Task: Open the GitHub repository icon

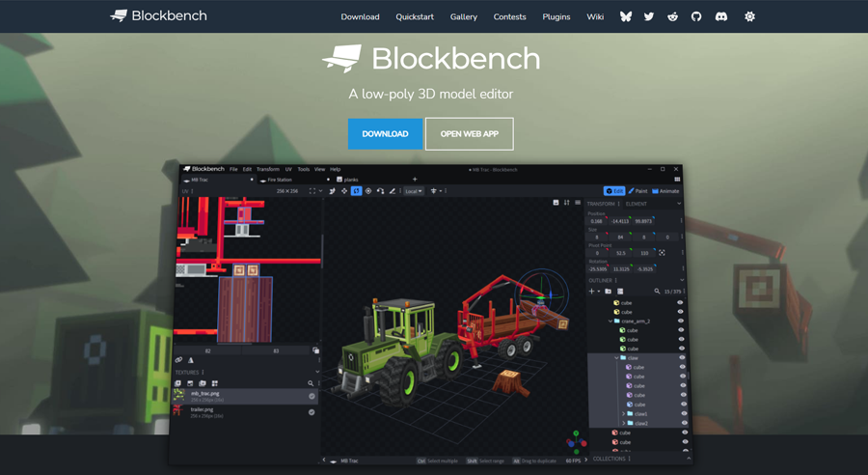Action: point(696,16)
